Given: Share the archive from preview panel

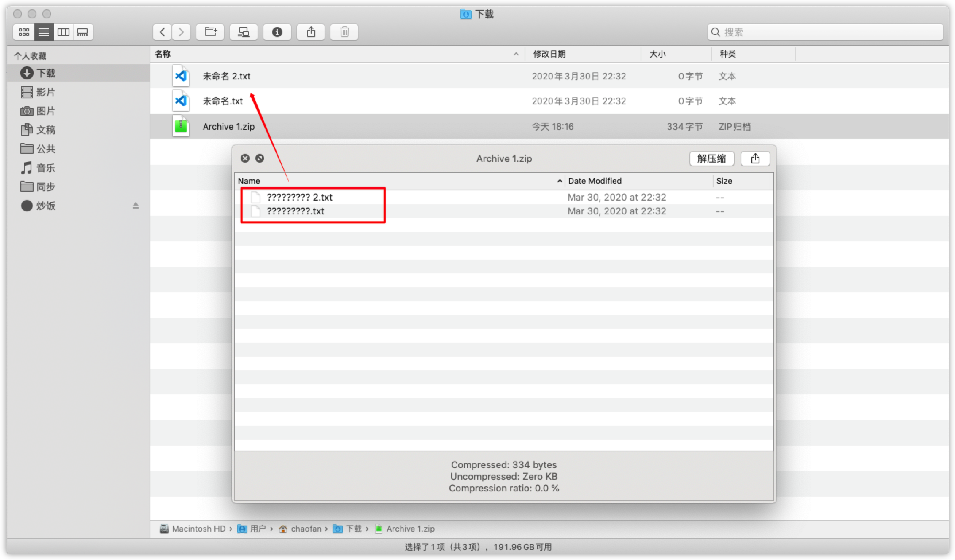Looking at the screenshot, I should click(x=755, y=159).
